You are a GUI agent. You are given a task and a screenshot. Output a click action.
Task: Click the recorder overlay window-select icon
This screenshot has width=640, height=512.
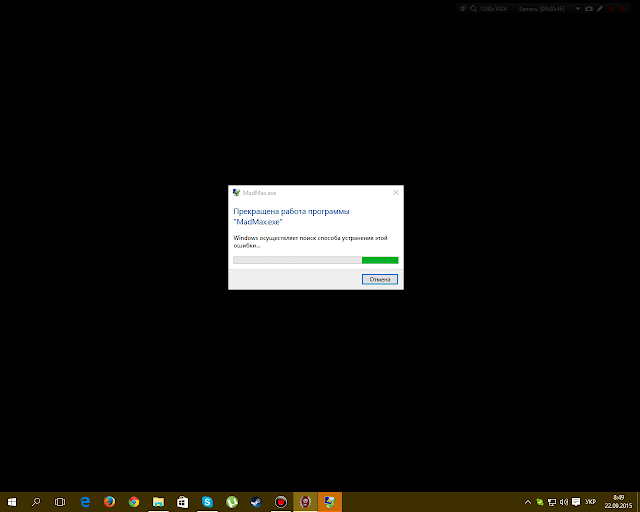pyautogui.click(x=462, y=8)
